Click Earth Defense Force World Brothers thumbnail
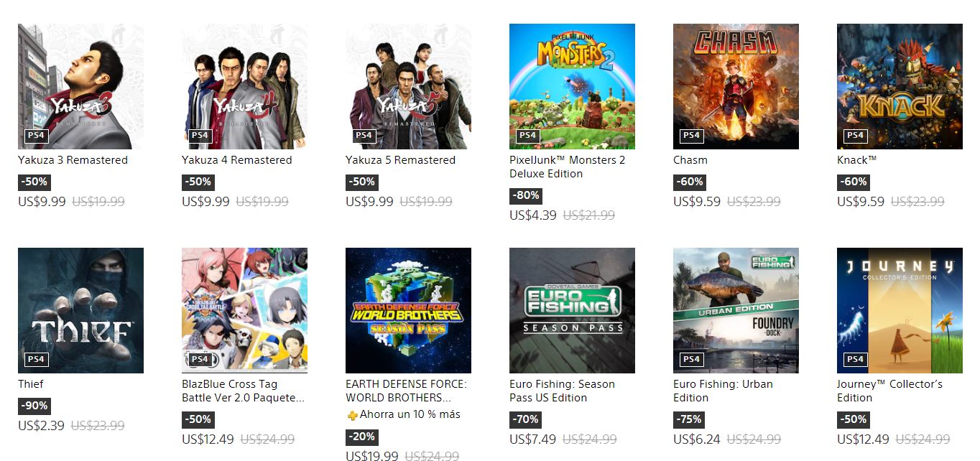This screenshot has height=461, width=980. click(408, 310)
